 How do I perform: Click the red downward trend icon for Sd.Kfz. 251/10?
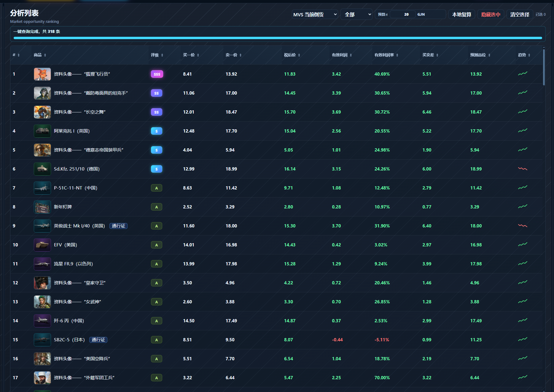523,169
